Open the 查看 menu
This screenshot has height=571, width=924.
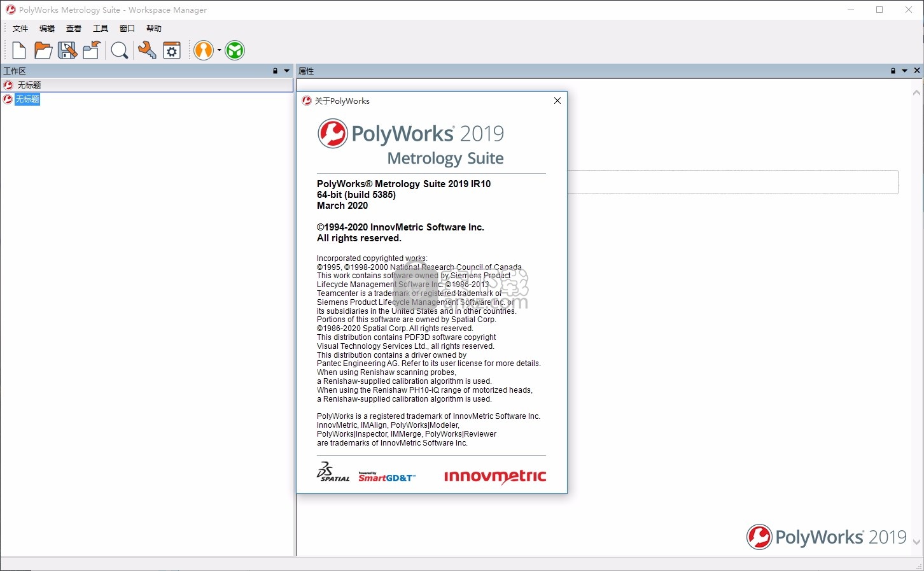click(x=74, y=29)
